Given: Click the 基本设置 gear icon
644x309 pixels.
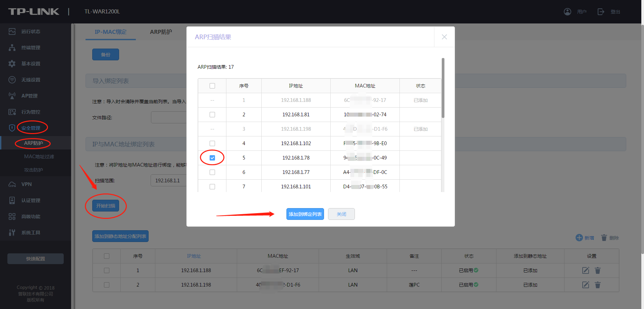Looking at the screenshot, I should 12,64.
